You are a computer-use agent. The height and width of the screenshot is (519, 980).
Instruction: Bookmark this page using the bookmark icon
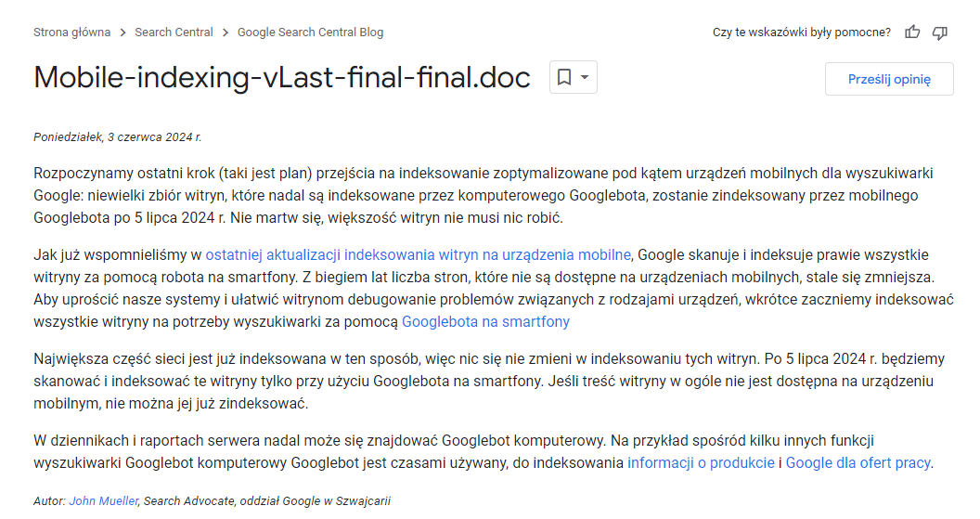tap(564, 78)
